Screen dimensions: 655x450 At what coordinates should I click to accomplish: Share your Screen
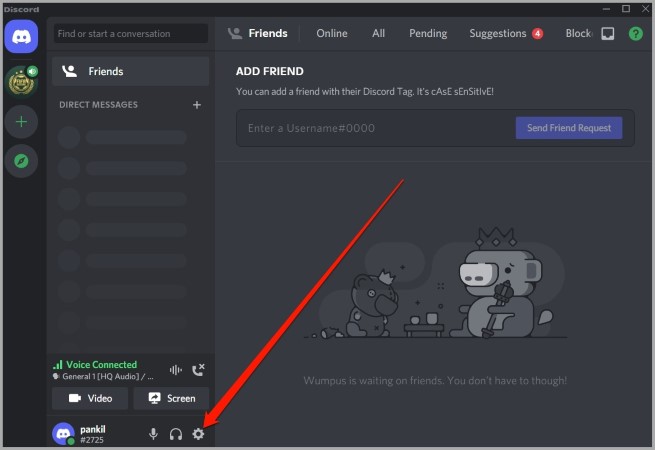171,398
